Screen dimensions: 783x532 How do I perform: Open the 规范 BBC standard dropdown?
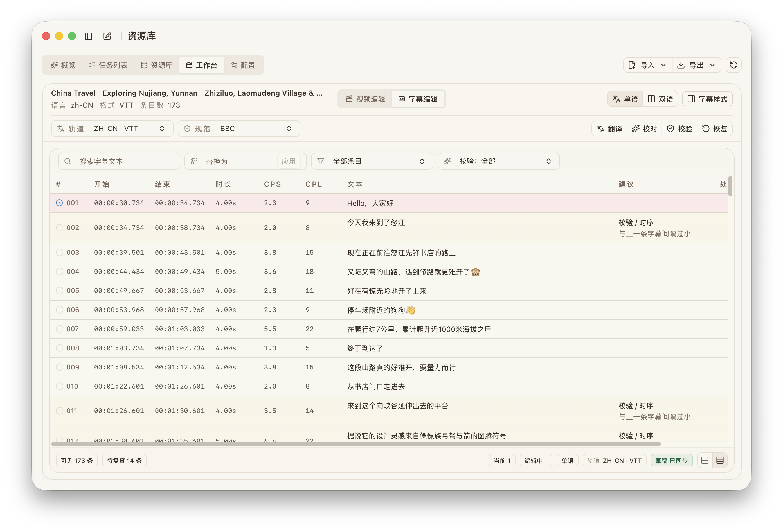238,129
